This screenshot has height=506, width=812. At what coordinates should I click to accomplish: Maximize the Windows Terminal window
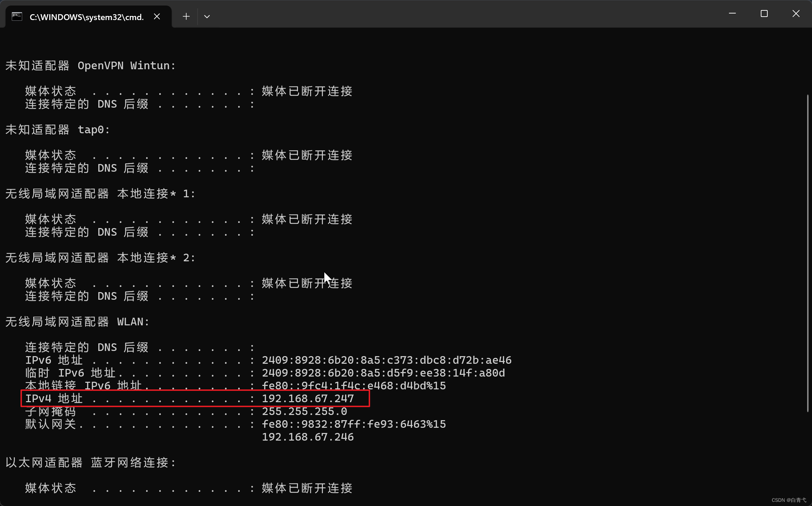click(764, 14)
